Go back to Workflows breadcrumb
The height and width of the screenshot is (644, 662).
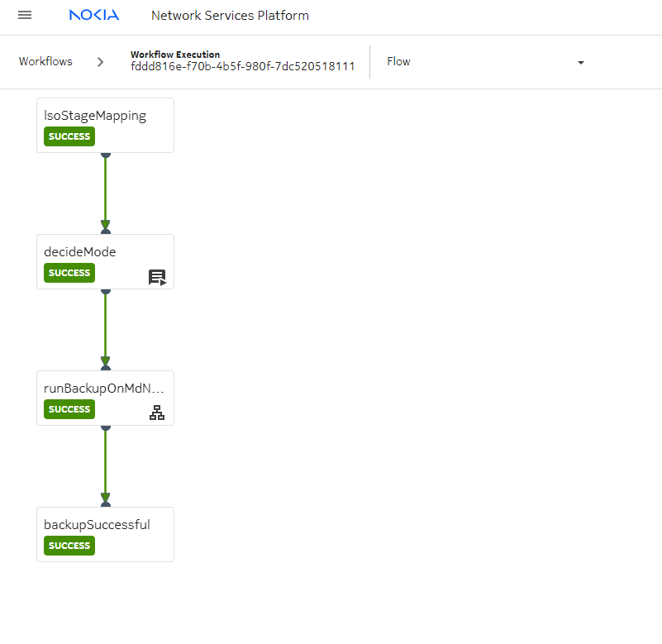click(45, 62)
